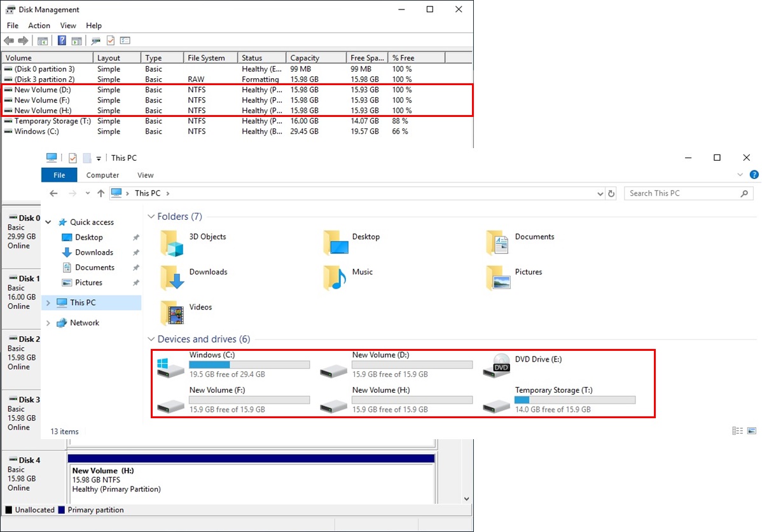Open the customize quick access toolbar dropdown
Image resolution: width=762 pixels, height=532 pixels.
pyautogui.click(x=99, y=158)
